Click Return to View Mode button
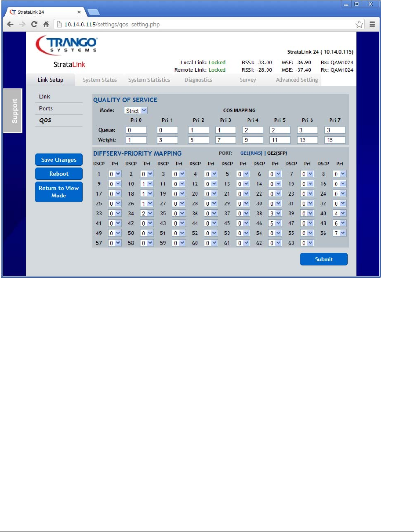Screen dimensions: 414x532 [59, 192]
